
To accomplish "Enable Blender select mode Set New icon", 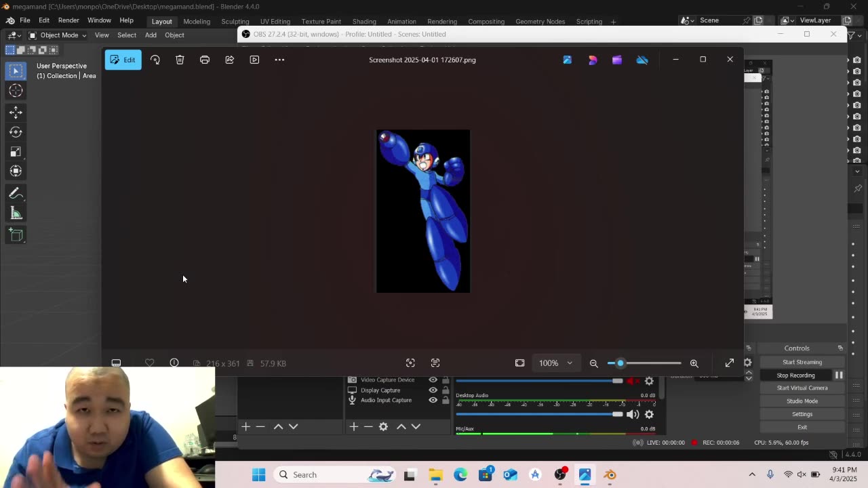I will tap(10, 49).
